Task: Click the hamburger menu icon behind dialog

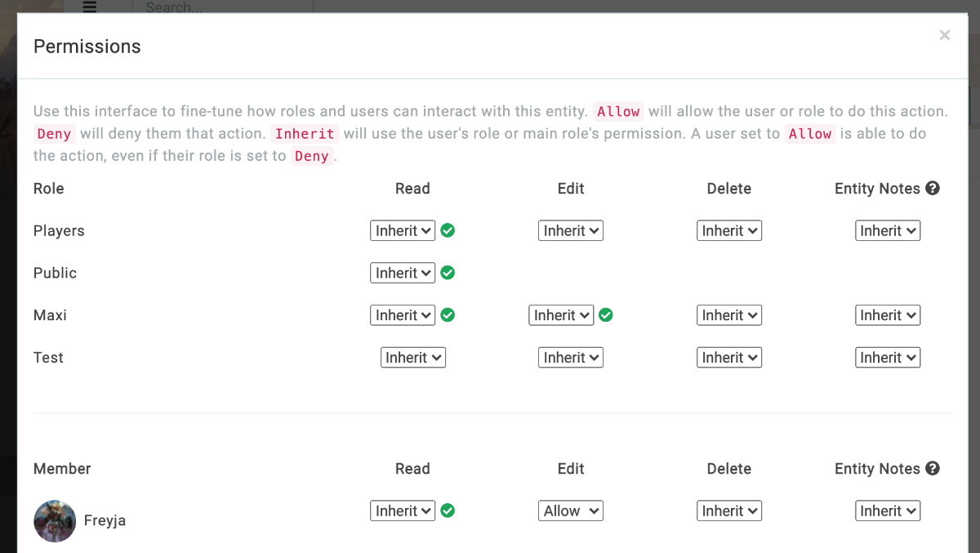Action: click(x=90, y=7)
